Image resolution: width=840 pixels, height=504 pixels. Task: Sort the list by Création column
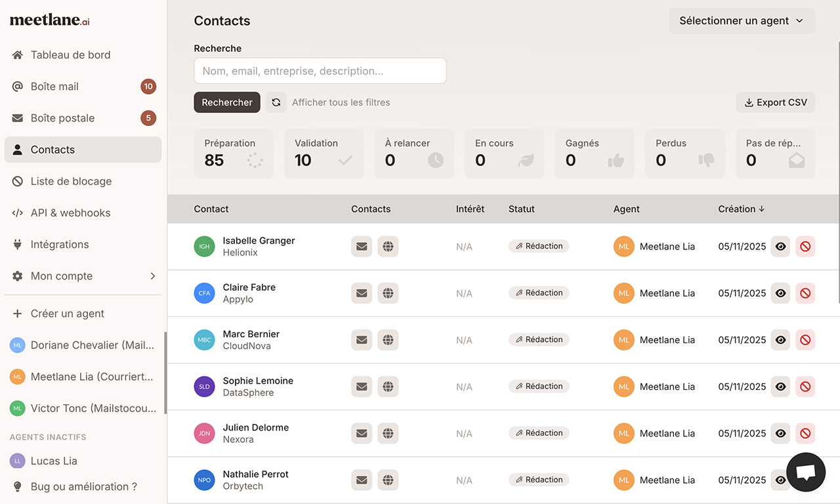[741, 209]
